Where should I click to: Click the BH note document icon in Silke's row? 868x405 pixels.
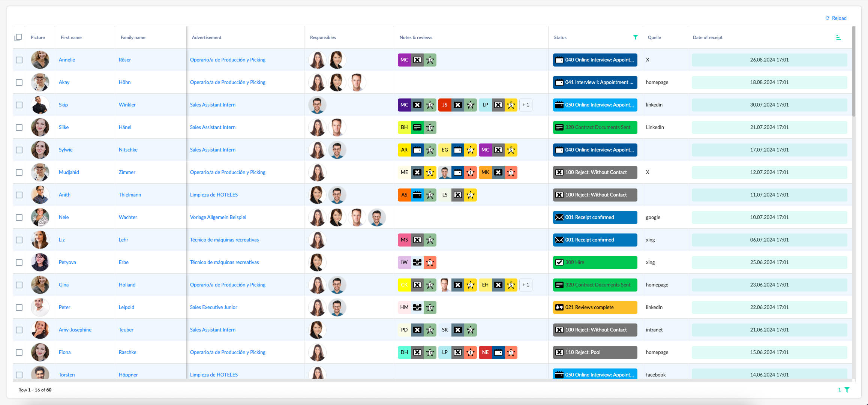coord(417,127)
